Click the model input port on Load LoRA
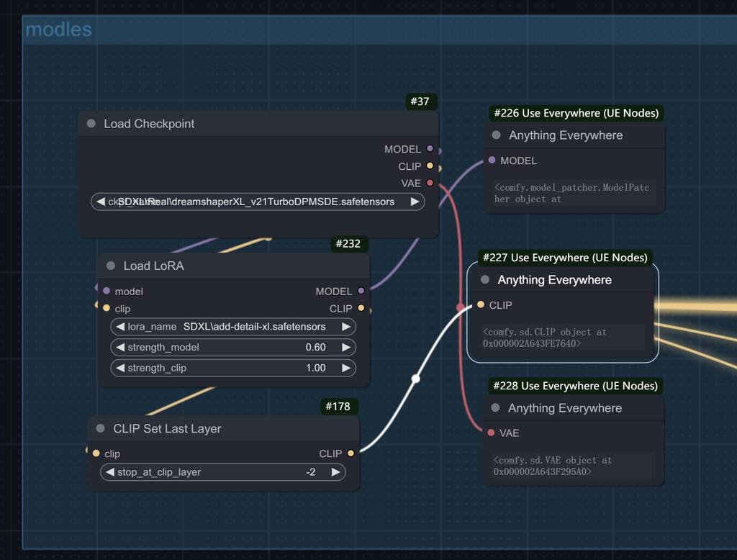This screenshot has height=560, width=737. coord(107,292)
